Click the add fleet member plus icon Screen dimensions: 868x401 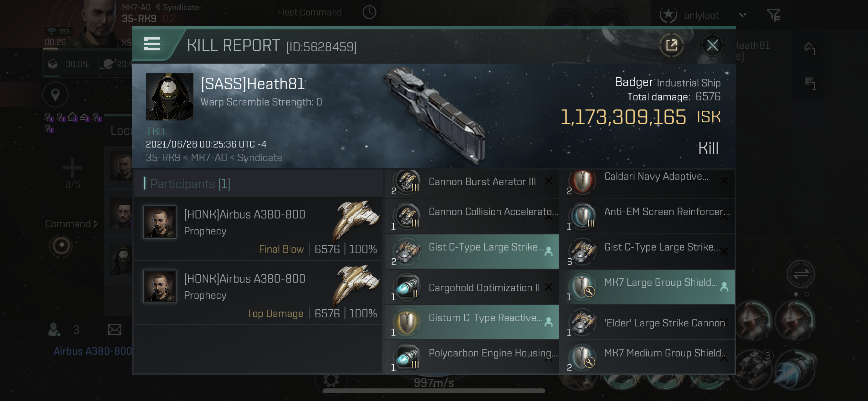point(72,168)
